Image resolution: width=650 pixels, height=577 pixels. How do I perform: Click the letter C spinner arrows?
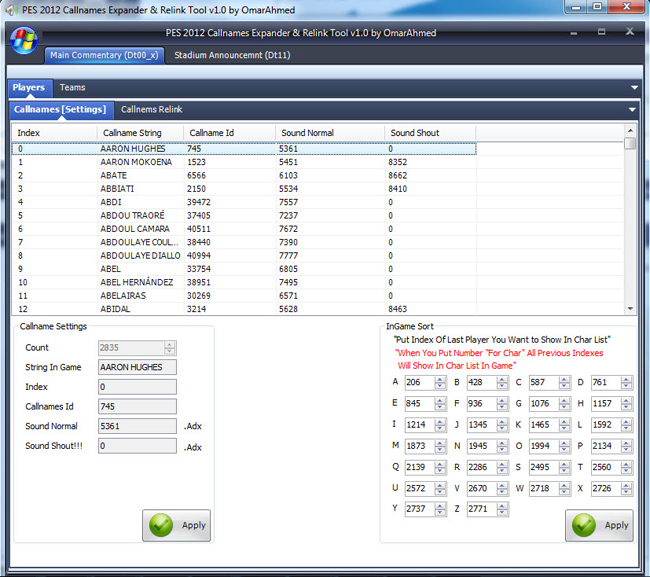pyautogui.click(x=565, y=383)
